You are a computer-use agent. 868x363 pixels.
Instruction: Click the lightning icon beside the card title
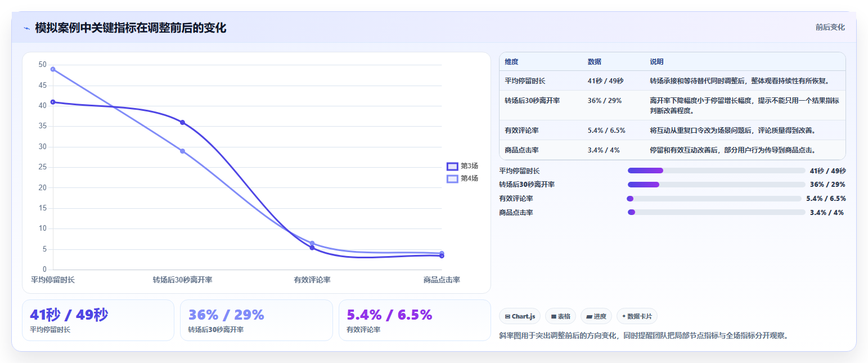(26, 28)
